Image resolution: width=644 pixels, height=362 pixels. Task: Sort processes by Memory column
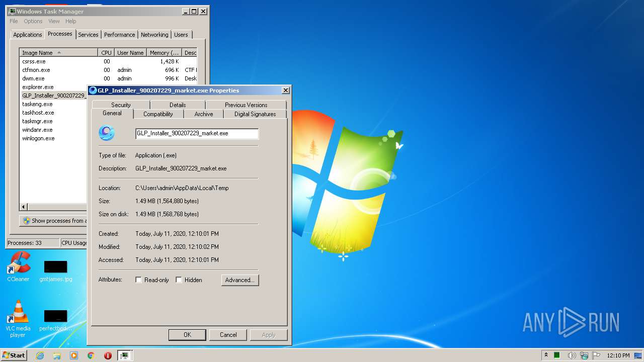(165, 53)
